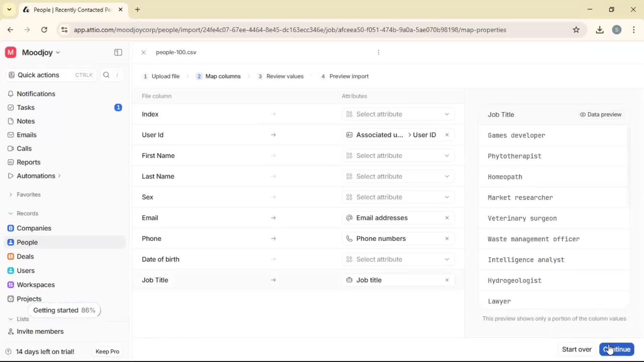Click Start over to restart import

(x=577, y=349)
